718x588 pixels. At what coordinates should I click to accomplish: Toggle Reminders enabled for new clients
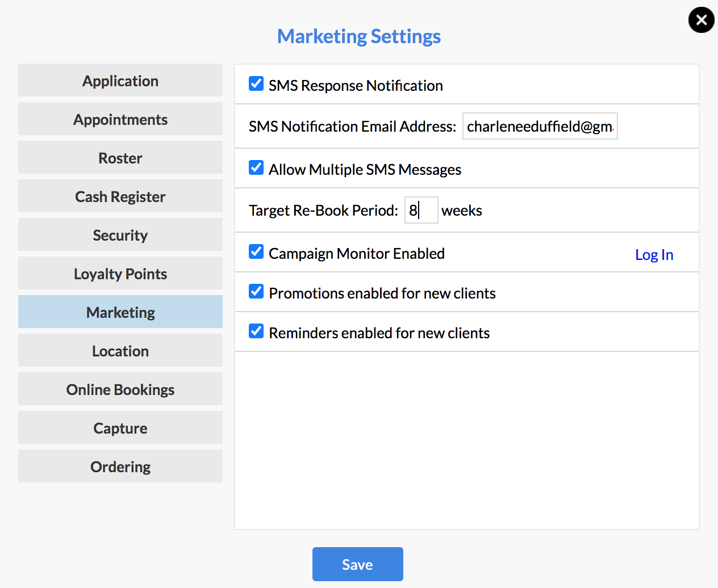[x=256, y=331]
